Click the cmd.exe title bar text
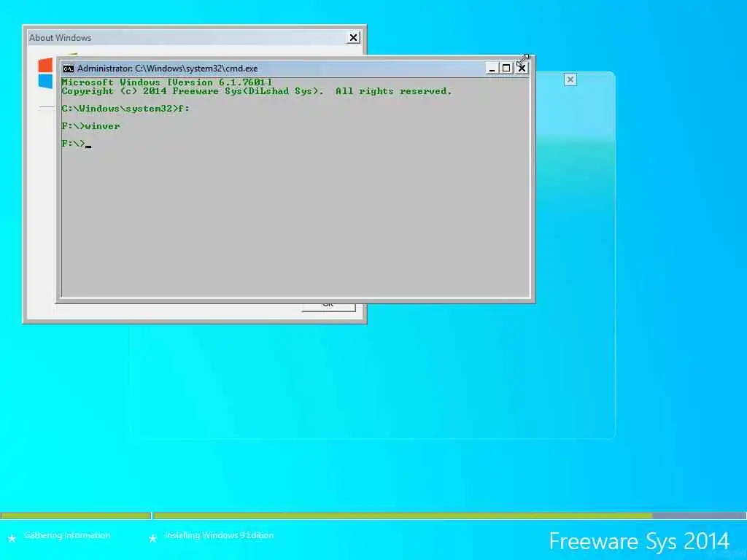747x560 pixels. coord(167,69)
